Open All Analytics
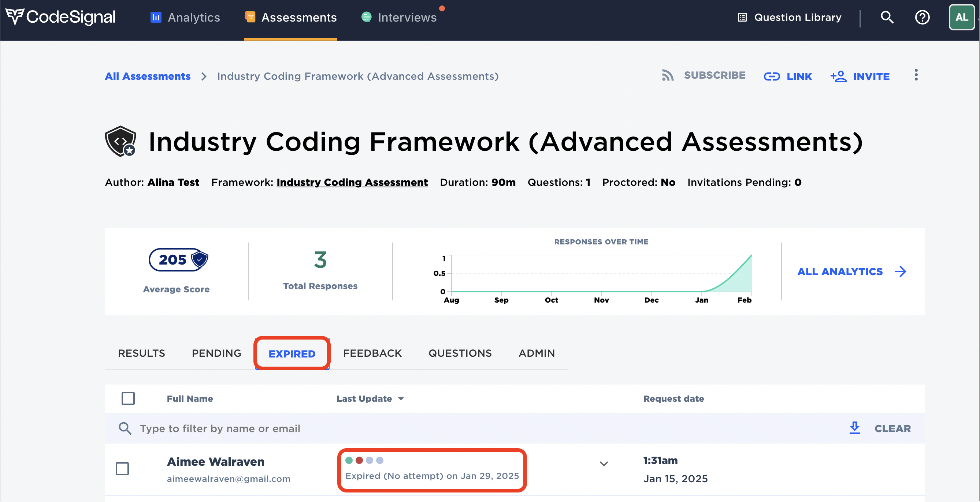 tap(852, 272)
